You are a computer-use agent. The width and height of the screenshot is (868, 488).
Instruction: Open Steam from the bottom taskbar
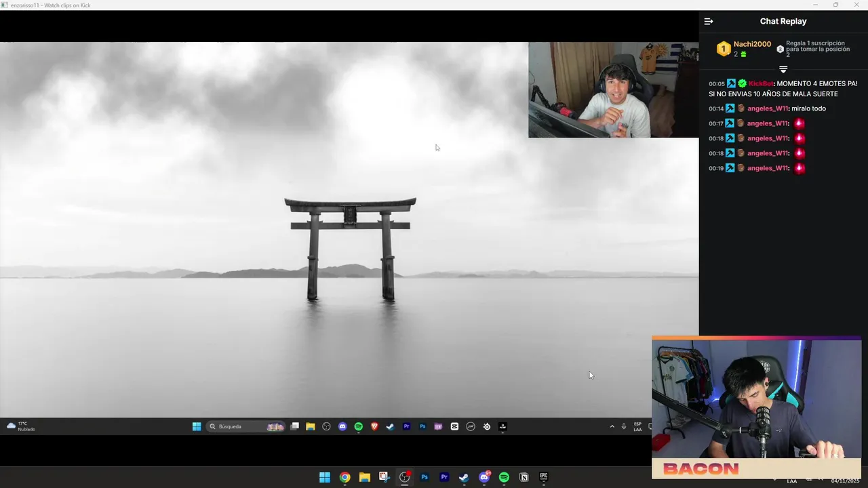coord(464,477)
